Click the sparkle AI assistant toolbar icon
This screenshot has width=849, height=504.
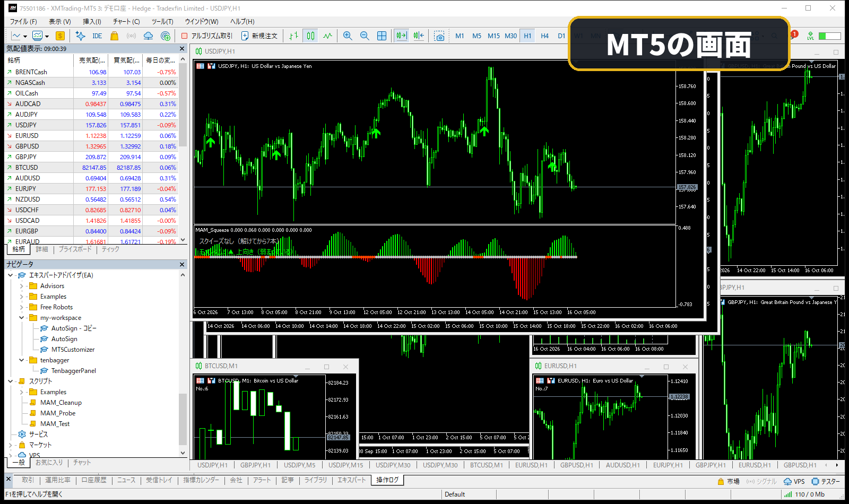tap(80, 36)
